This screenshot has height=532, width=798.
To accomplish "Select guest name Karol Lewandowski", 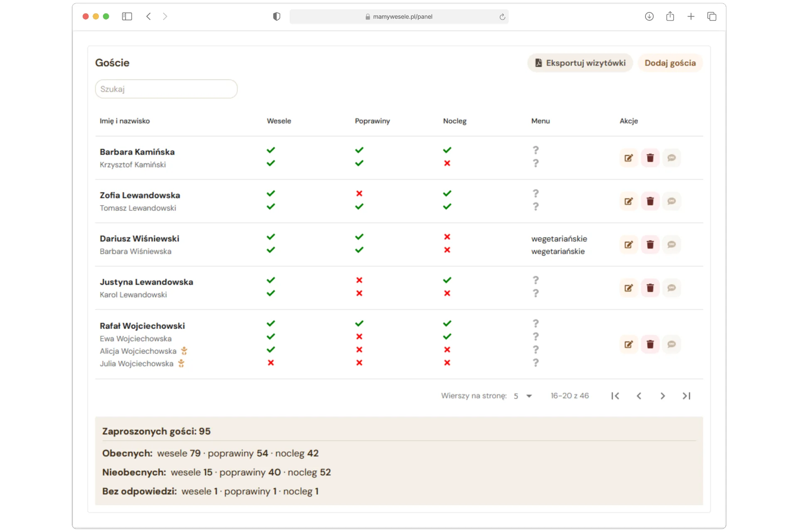I will coord(133,295).
